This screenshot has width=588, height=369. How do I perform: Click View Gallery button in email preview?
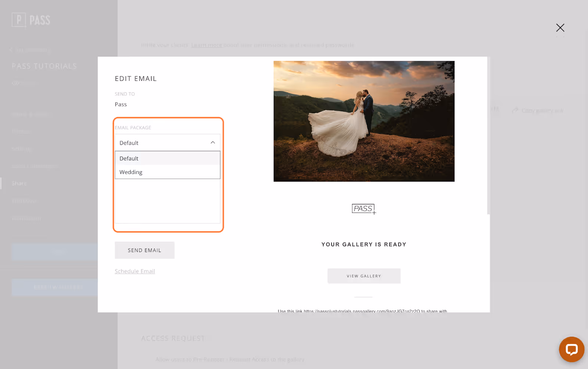tap(364, 276)
